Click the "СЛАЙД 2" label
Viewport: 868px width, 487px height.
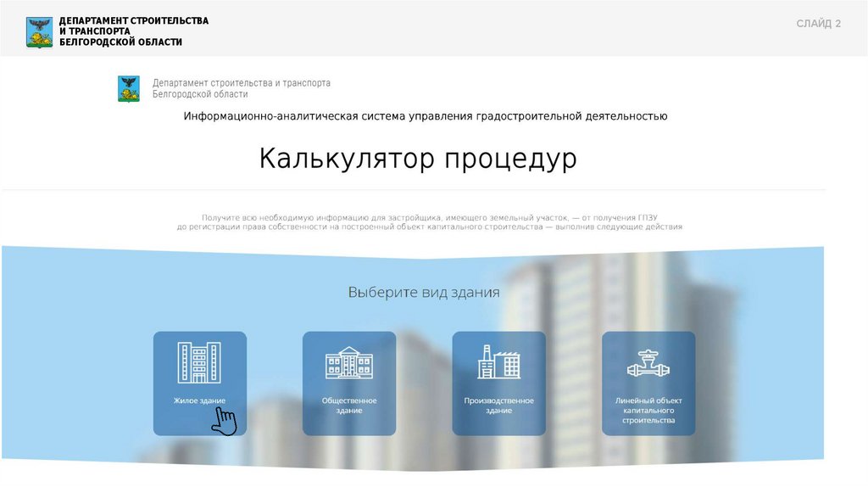(818, 24)
